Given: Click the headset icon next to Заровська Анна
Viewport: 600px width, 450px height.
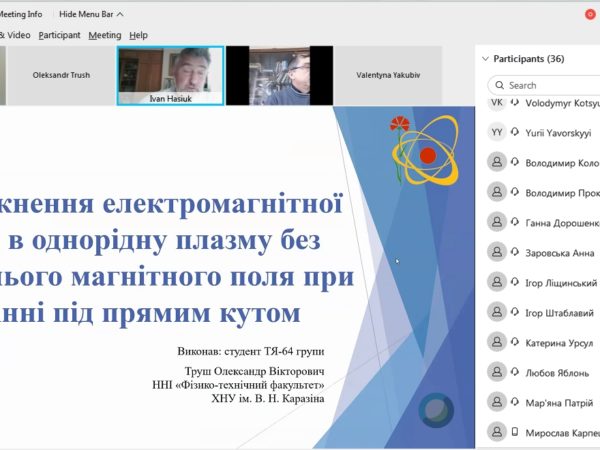Looking at the screenshot, I should 516,253.
